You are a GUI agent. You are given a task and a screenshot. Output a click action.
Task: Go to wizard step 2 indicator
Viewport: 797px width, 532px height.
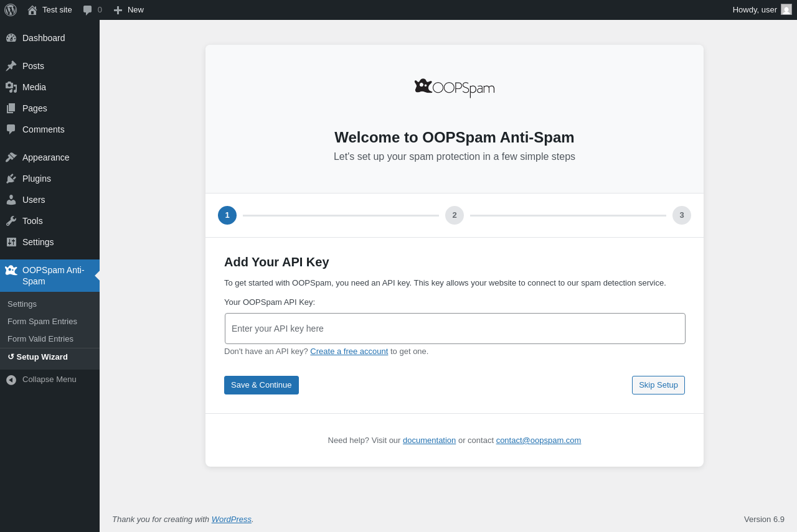[455, 215]
